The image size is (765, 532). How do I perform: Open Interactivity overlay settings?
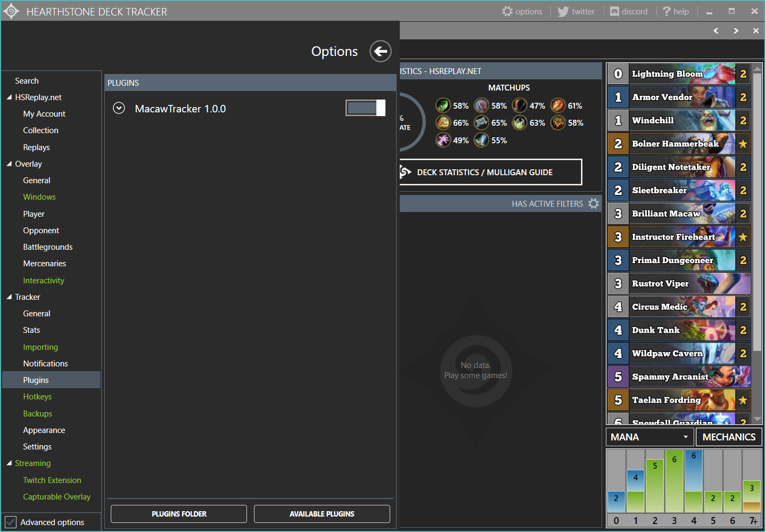[x=44, y=281]
